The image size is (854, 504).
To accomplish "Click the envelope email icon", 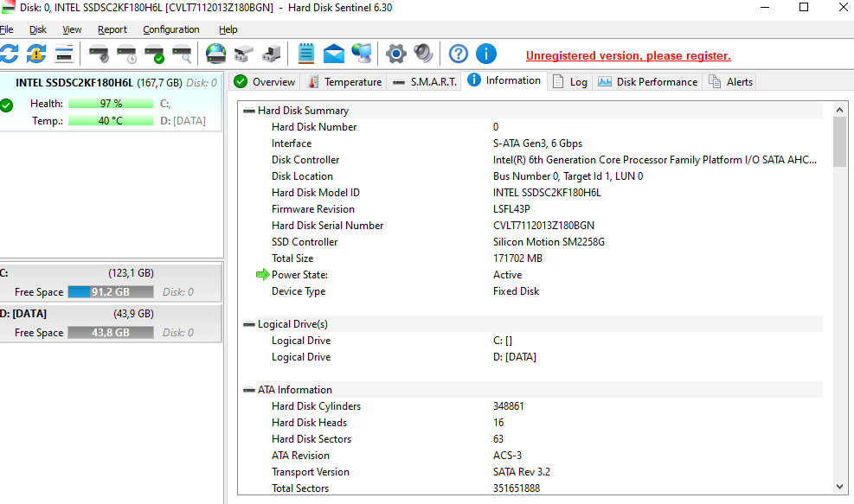I will (x=334, y=54).
